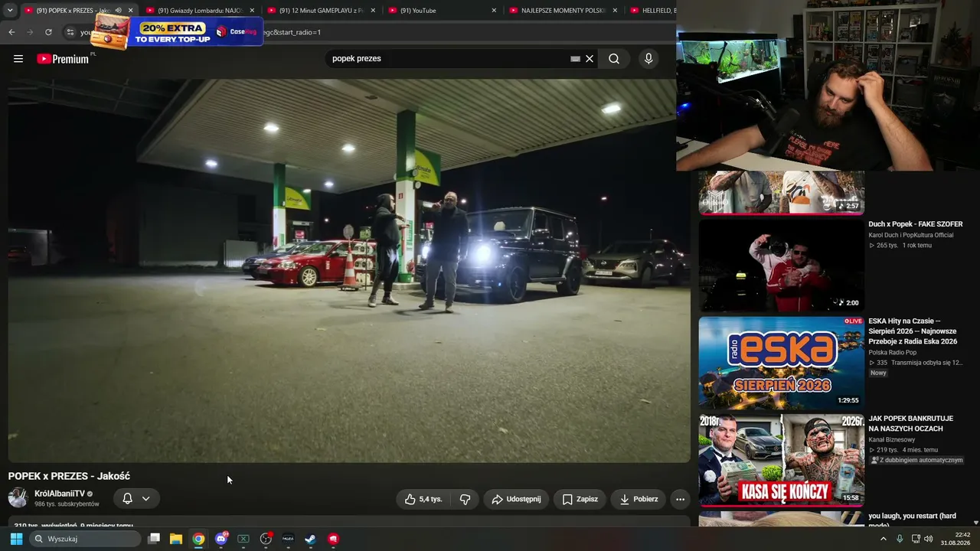
Task: Dislike the video with thumbs-down
Action: tap(465, 499)
